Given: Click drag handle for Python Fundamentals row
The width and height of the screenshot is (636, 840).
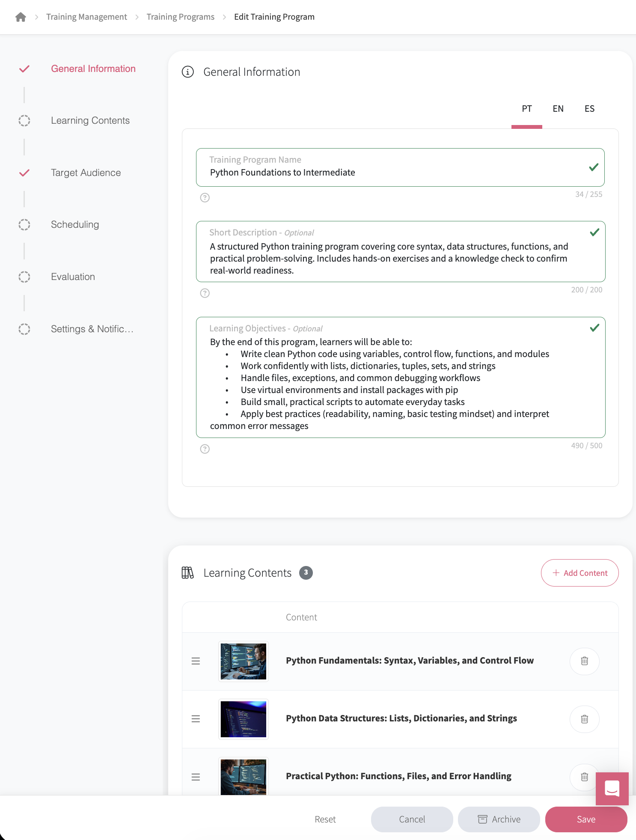Looking at the screenshot, I should click(196, 661).
